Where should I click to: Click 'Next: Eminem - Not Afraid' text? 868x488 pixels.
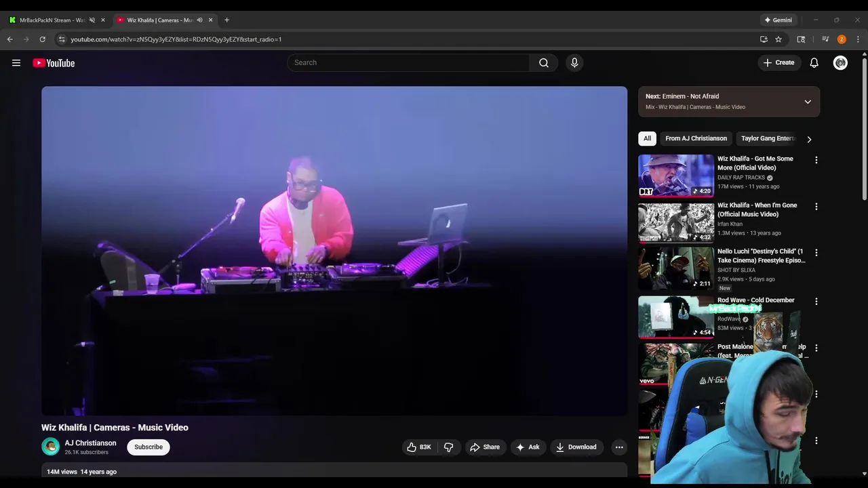[682, 96]
